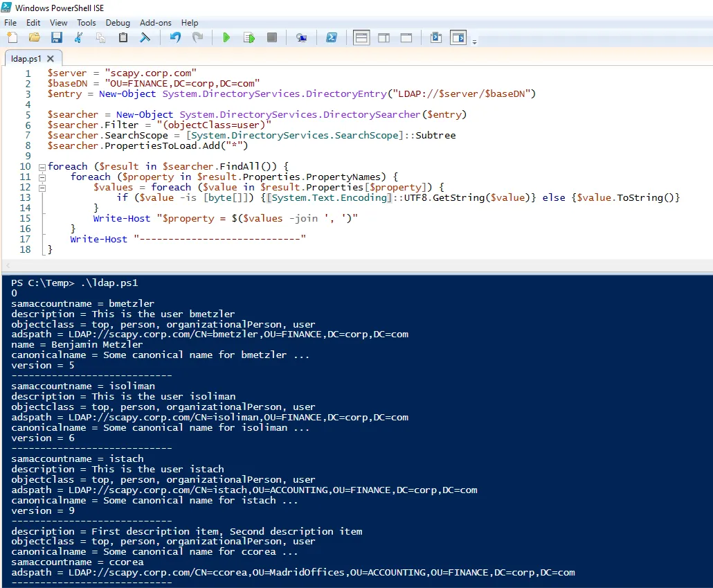Show the Command Add-on pane icon

tap(458, 37)
